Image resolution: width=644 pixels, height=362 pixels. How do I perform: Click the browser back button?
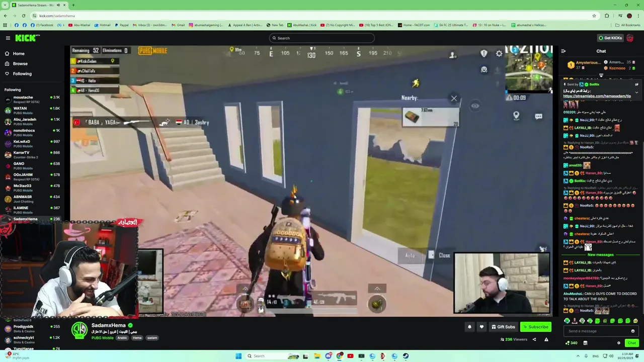click(6, 16)
